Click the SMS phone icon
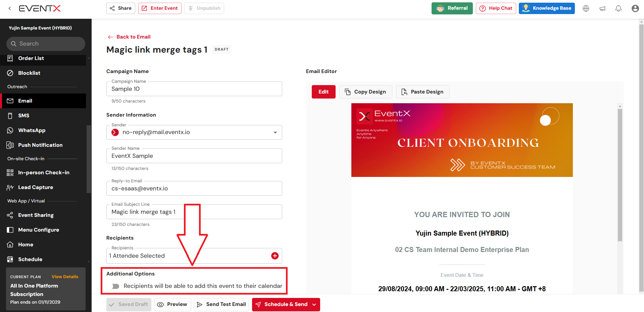The height and width of the screenshot is (312, 644). [10, 116]
